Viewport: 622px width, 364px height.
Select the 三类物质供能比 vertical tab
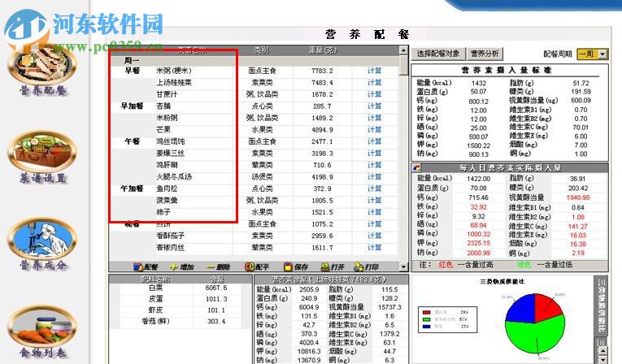pos(602,305)
